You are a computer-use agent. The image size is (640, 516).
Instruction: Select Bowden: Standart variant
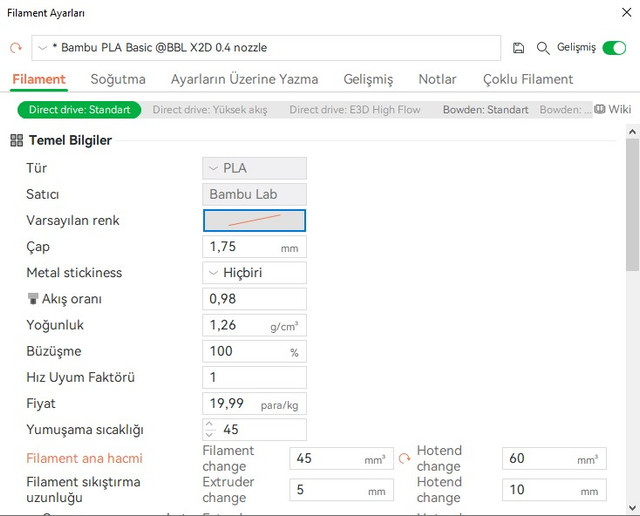coord(486,110)
